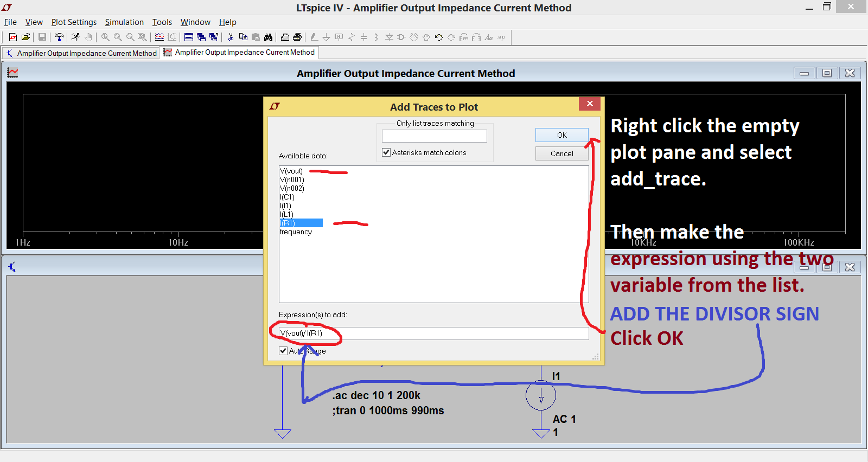Click the Paste toolbar icon

(256, 37)
